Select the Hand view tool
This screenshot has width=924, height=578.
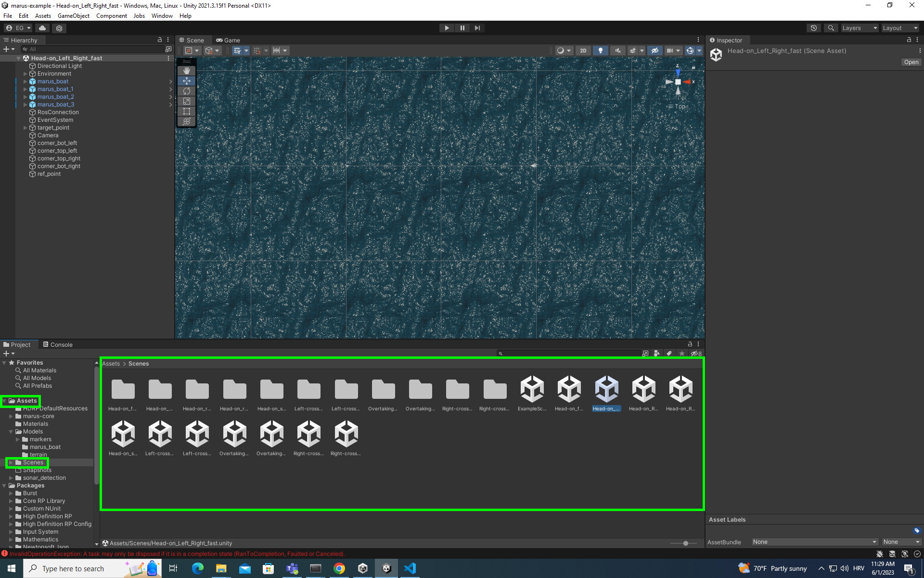(x=187, y=71)
